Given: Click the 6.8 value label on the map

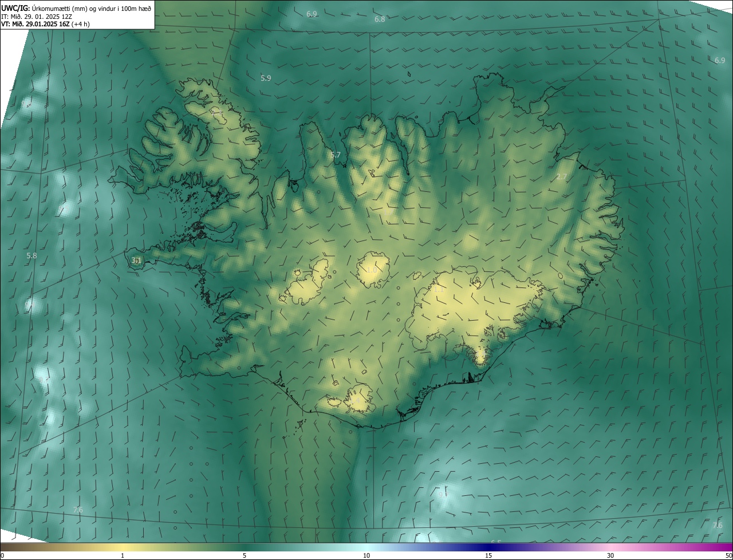Looking at the screenshot, I should tap(380, 19).
